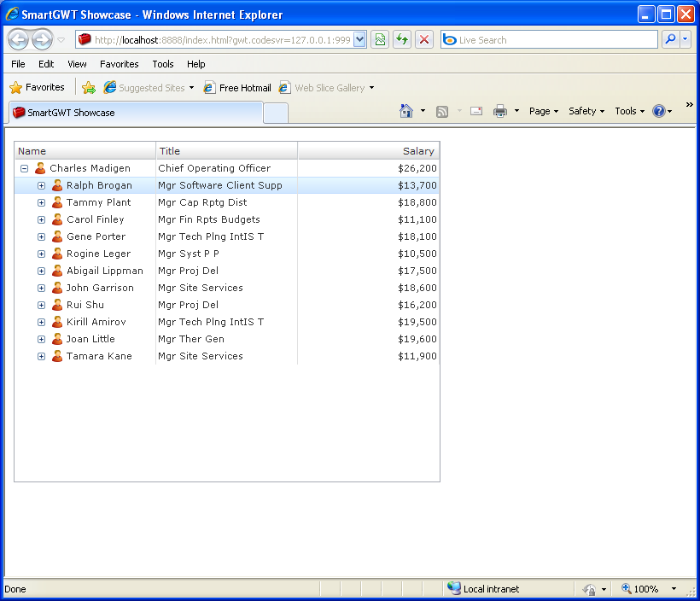Screen dimensions: 700x601
Task: Open the search provider dropdown arrow
Action: pyautogui.click(x=685, y=40)
